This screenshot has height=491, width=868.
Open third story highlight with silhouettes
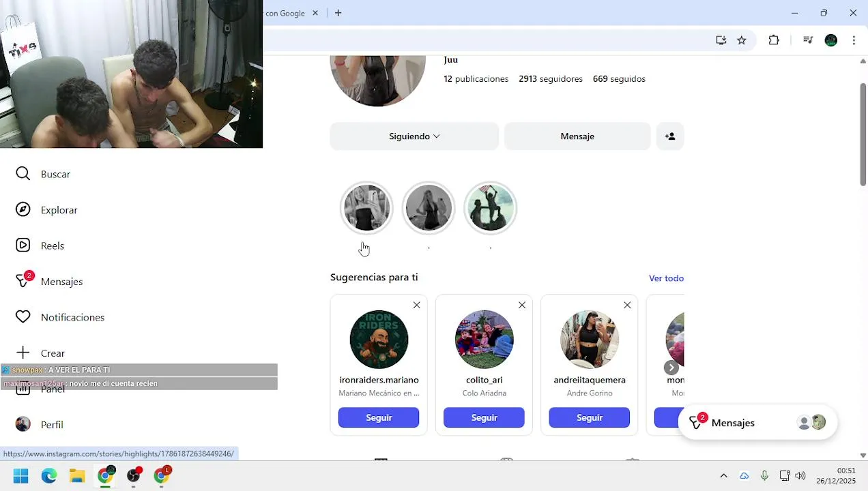tap(490, 208)
